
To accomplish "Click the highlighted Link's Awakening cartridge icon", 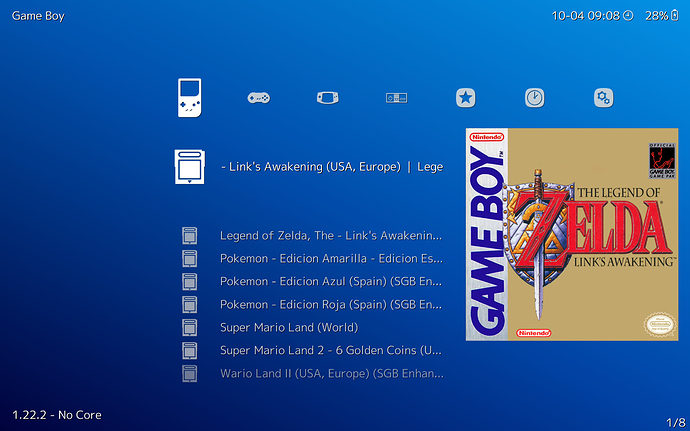I will coord(190,167).
